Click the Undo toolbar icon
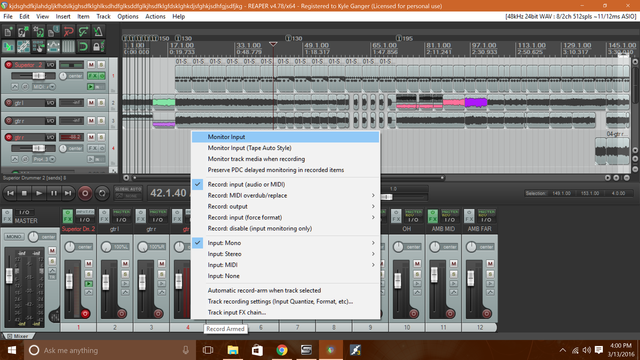The height and width of the screenshot is (360, 640). 68,31
